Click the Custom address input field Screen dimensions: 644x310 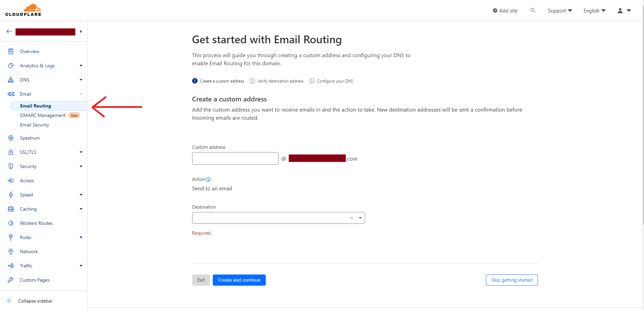(235, 158)
